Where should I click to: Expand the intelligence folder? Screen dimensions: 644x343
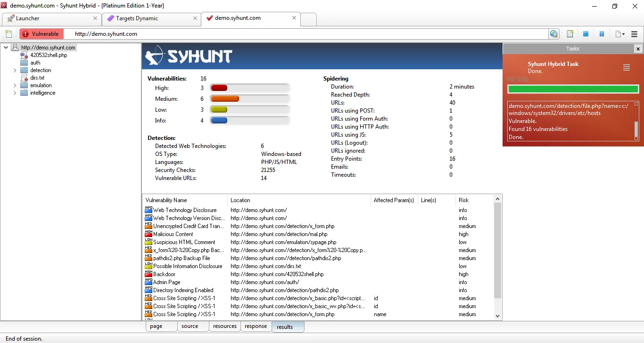tap(14, 93)
